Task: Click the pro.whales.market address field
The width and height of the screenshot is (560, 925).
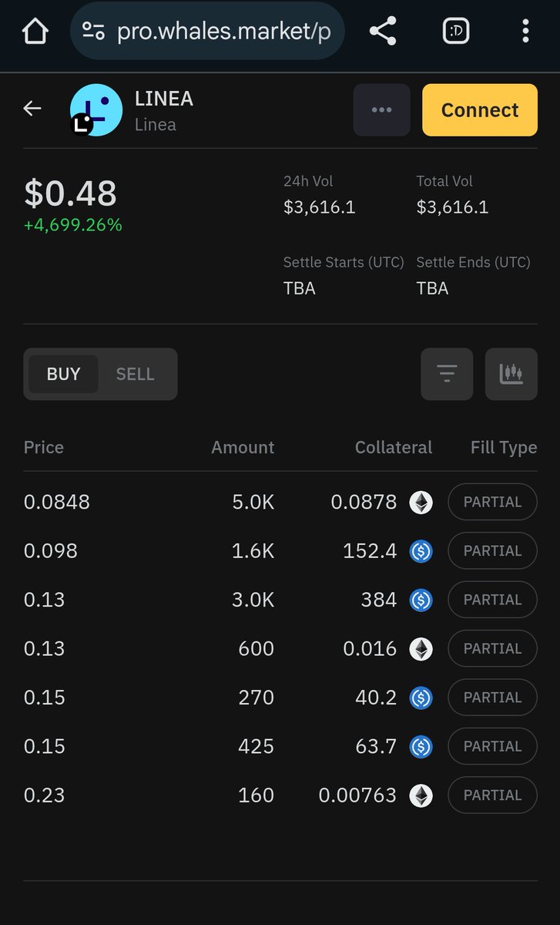Action: pos(206,32)
